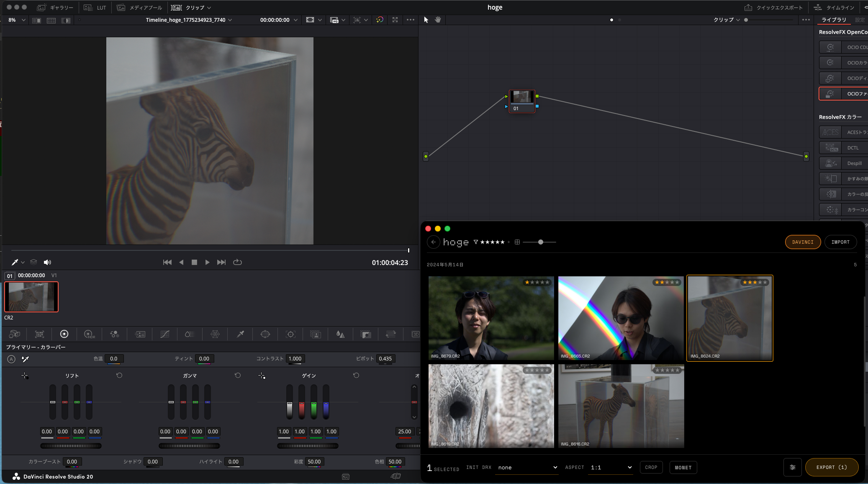
Task: Select the Qualifier eyedropper tool
Action: [x=240, y=334]
